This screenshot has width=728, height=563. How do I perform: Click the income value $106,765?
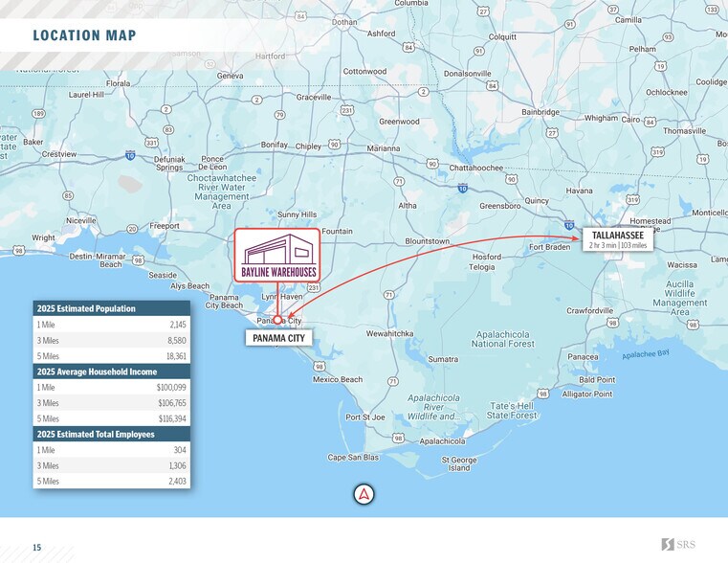172,403
